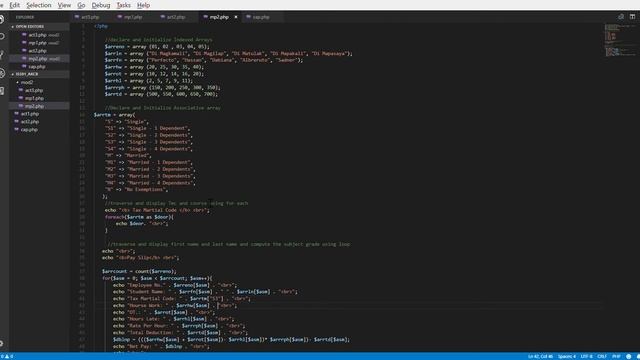Select mp1.php in Open Editors
The image size is (640, 360).
coord(39,43)
